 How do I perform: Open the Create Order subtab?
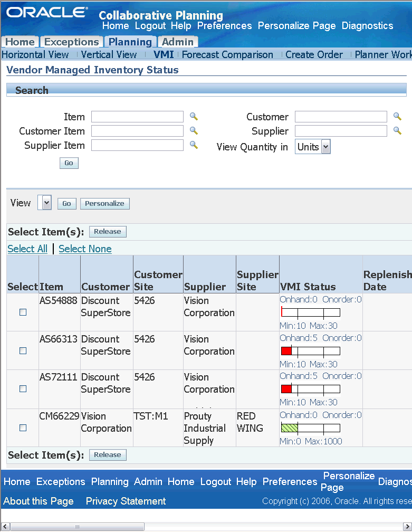click(314, 55)
